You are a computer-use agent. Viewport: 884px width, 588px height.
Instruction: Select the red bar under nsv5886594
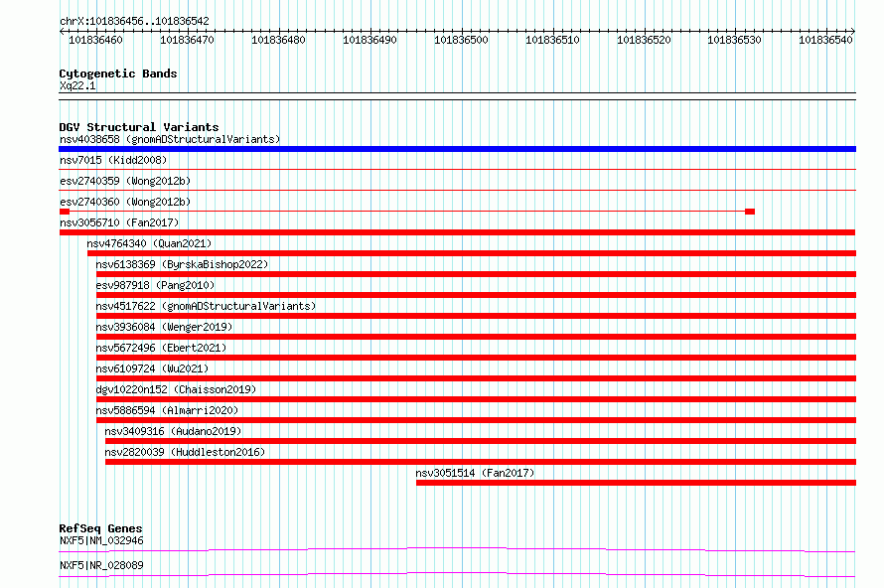point(476,420)
